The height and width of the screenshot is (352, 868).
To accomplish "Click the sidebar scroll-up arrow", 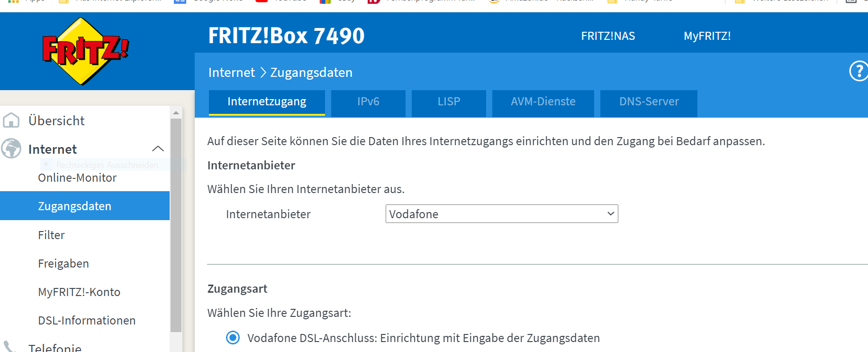I will [176, 113].
